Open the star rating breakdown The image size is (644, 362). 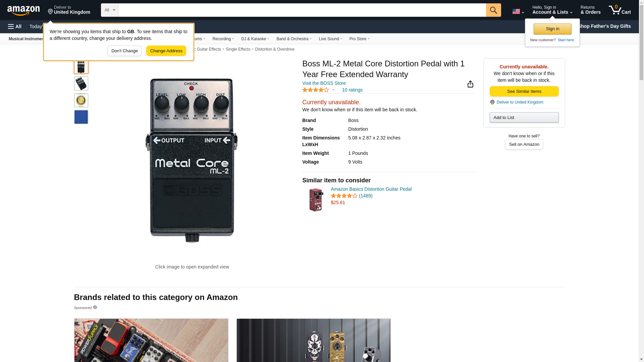click(319, 90)
